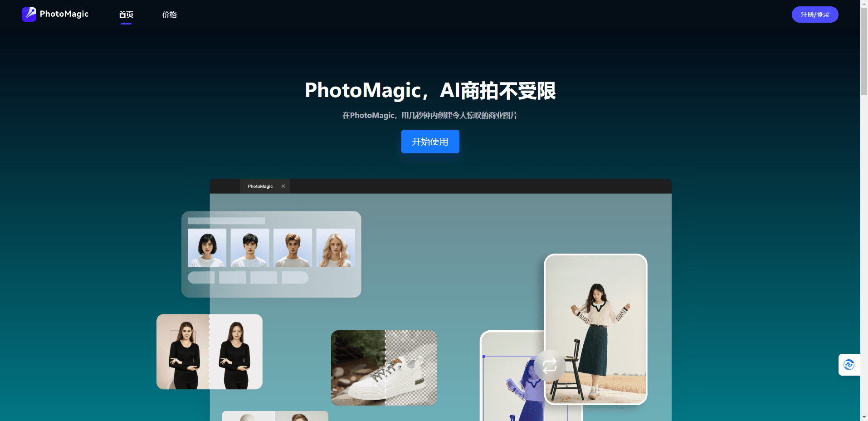Click the black-outfit model comparison thumbnail
Image resolution: width=868 pixels, height=421 pixels.
coord(209,351)
